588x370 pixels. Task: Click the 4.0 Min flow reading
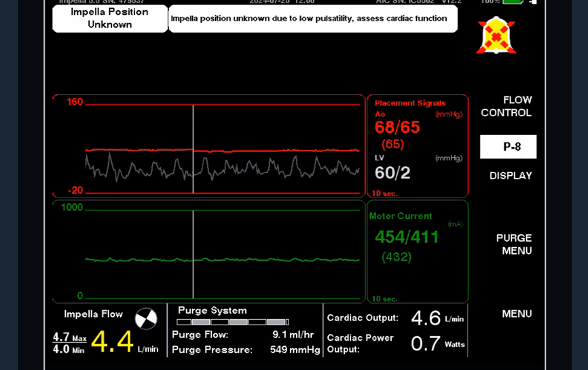pos(69,350)
